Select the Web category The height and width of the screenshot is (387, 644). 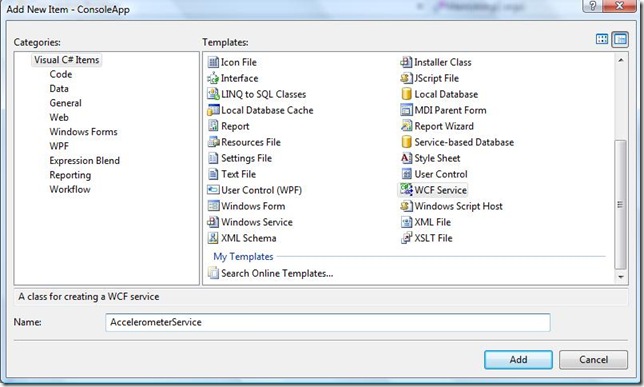point(59,117)
